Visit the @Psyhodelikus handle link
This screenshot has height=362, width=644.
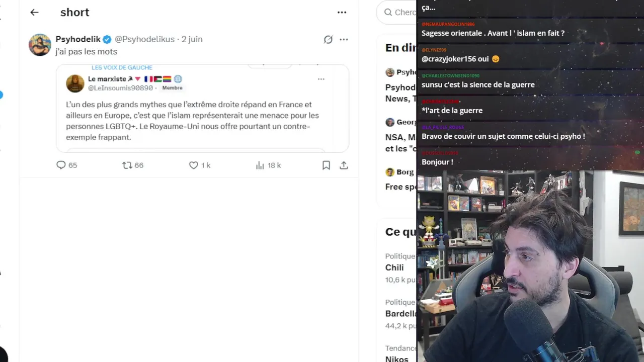click(x=145, y=39)
